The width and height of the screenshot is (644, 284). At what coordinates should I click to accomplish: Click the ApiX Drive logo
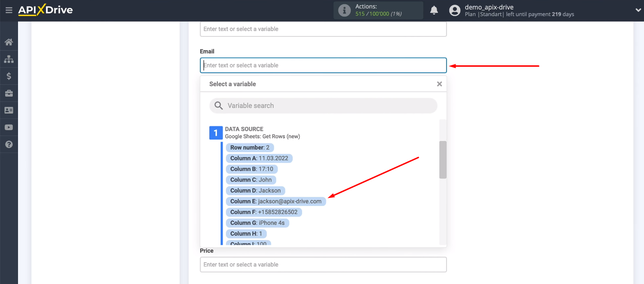click(x=45, y=9)
